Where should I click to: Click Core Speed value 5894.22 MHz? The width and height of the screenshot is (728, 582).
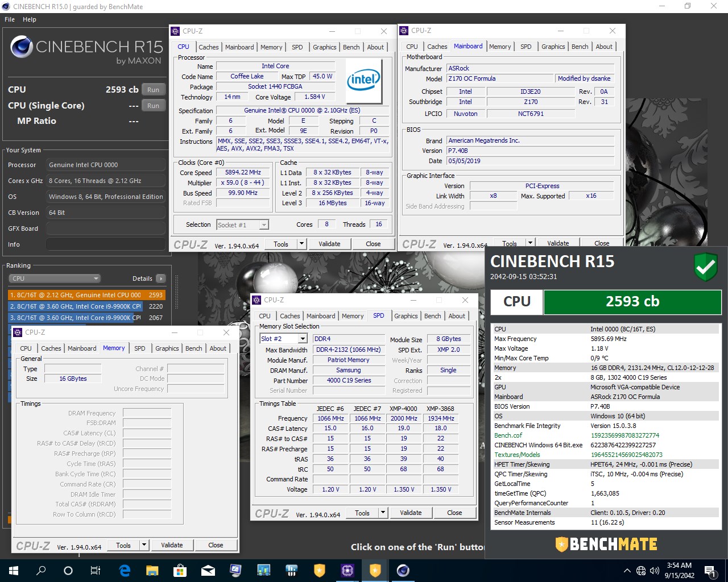pyautogui.click(x=243, y=172)
